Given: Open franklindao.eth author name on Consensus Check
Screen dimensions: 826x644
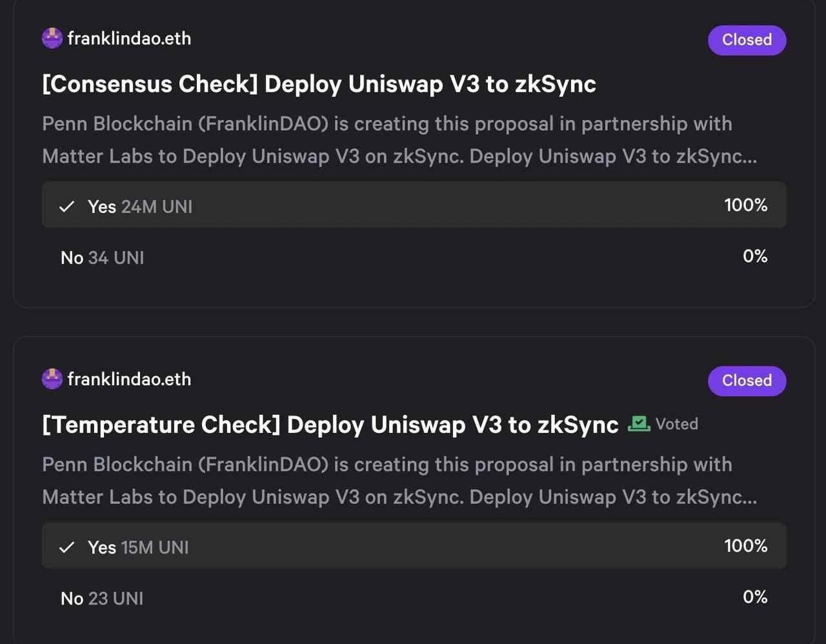Looking at the screenshot, I should [x=129, y=38].
